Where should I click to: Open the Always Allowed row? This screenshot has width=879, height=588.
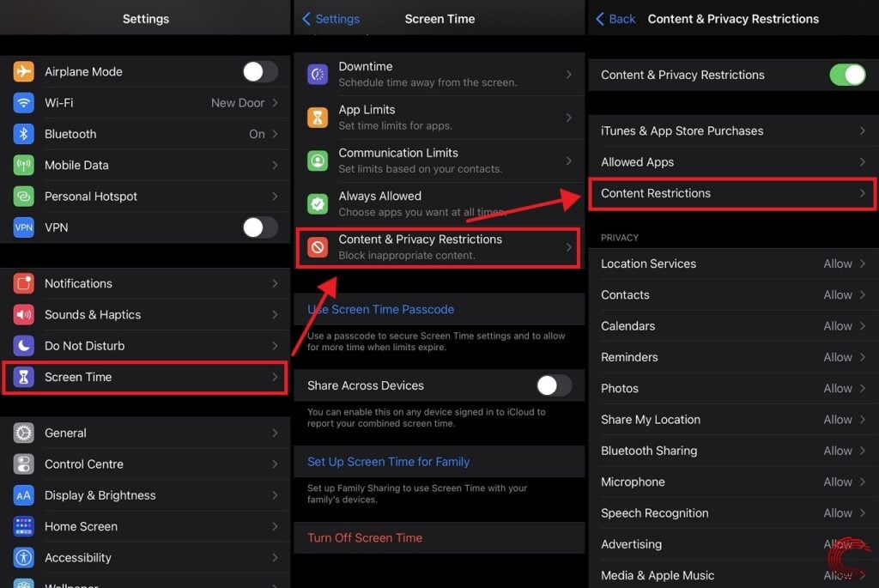pos(439,204)
